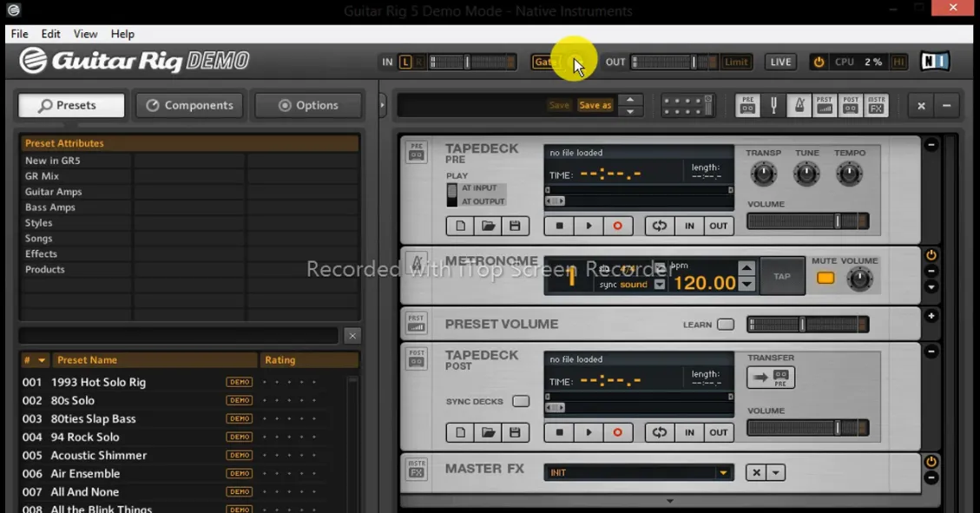Show Preset Volume via PRST toolbar icon

825,105
